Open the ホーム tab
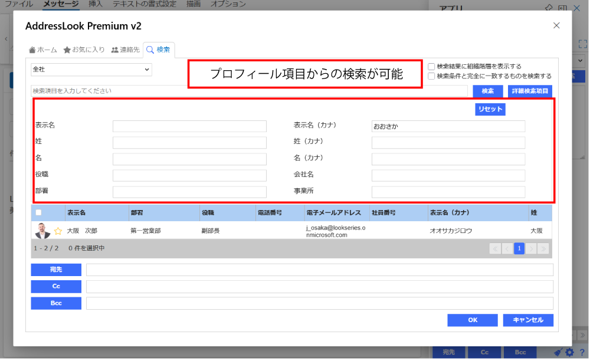This screenshot has height=364, width=590. [x=43, y=50]
